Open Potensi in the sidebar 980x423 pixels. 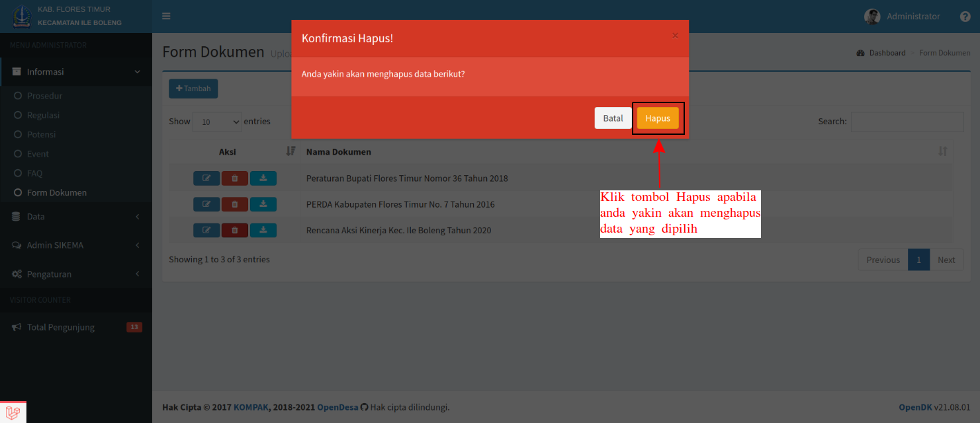[41, 134]
